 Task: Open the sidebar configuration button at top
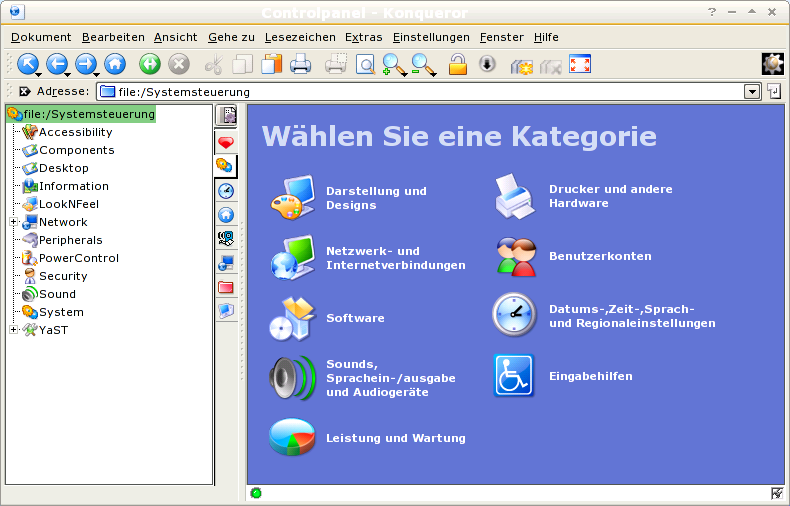coord(226,116)
